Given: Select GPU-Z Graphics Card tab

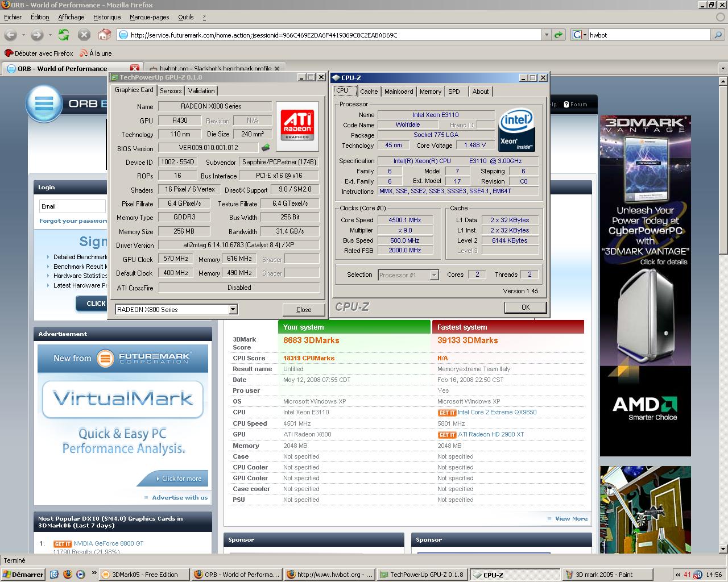Looking at the screenshot, I should (134, 90).
